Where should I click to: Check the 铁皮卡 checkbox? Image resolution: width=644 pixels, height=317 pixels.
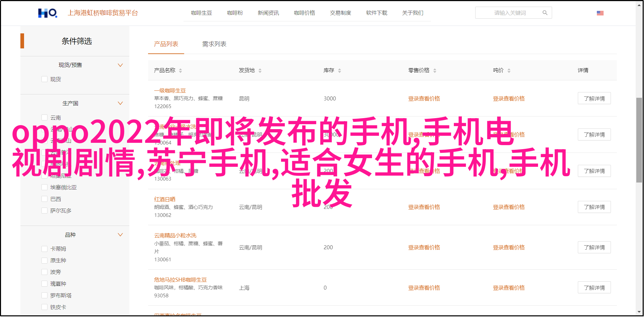pos(44,307)
